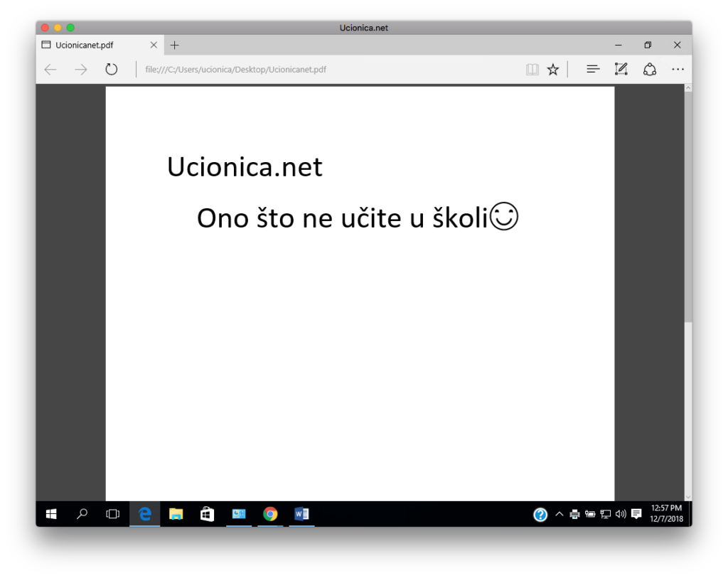The width and height of the screenshot is (728, 578).
Task: Click the Refresh page icon
Action: pos(111,69)
